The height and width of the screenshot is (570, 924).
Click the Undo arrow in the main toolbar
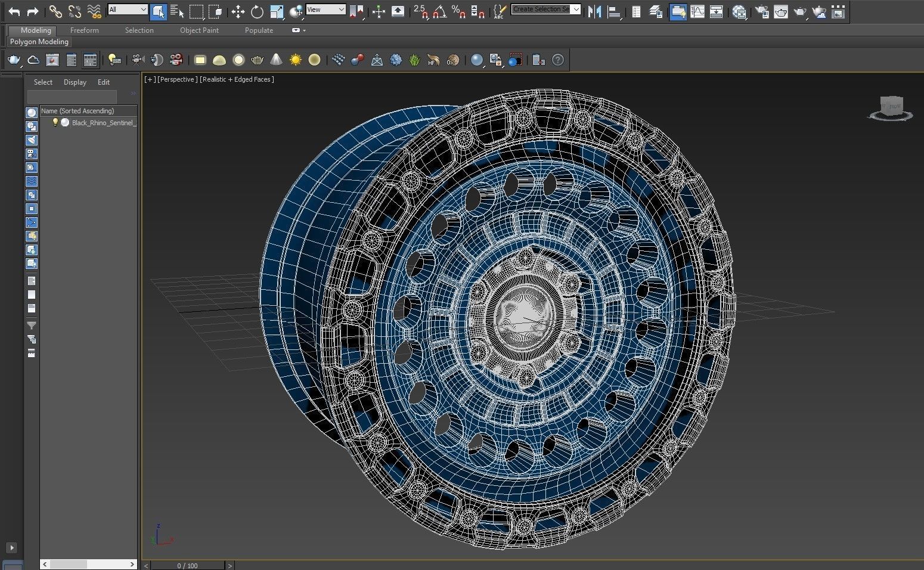(14, 11)
